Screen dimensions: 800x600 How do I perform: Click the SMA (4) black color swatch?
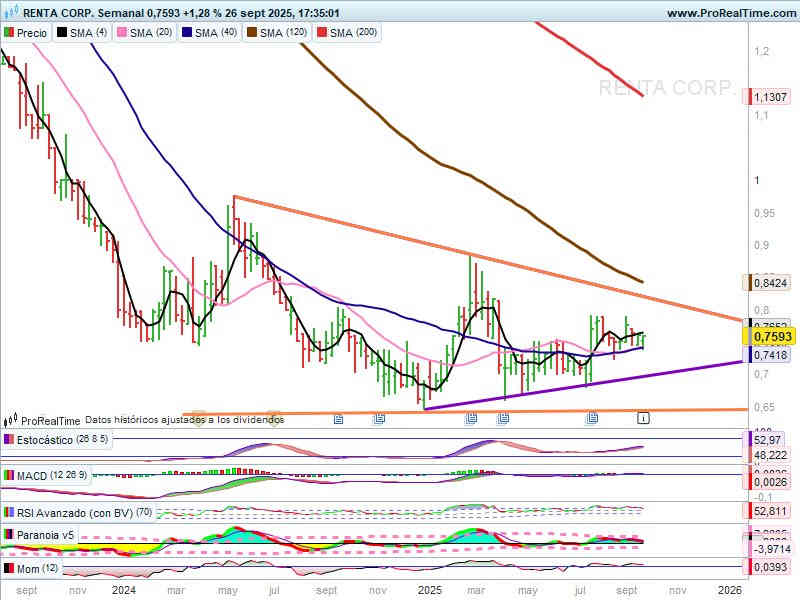click(x=62, y=33)
